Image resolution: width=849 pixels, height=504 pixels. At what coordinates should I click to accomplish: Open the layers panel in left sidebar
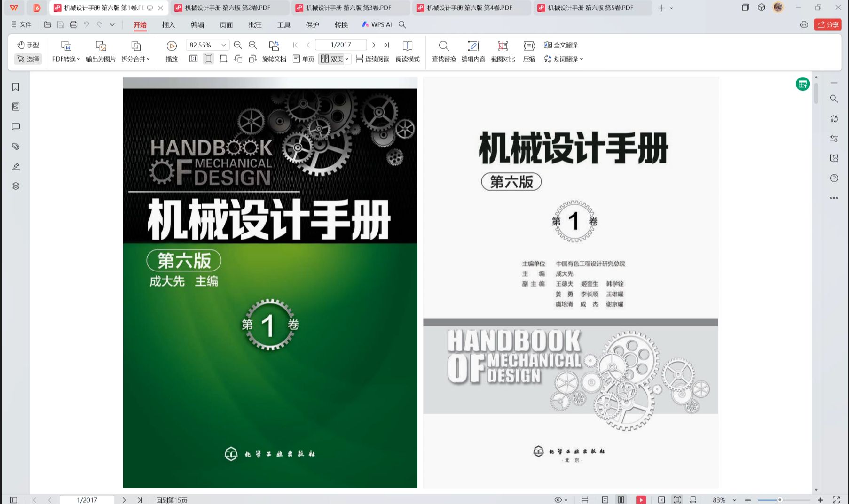tap(16, 186)
